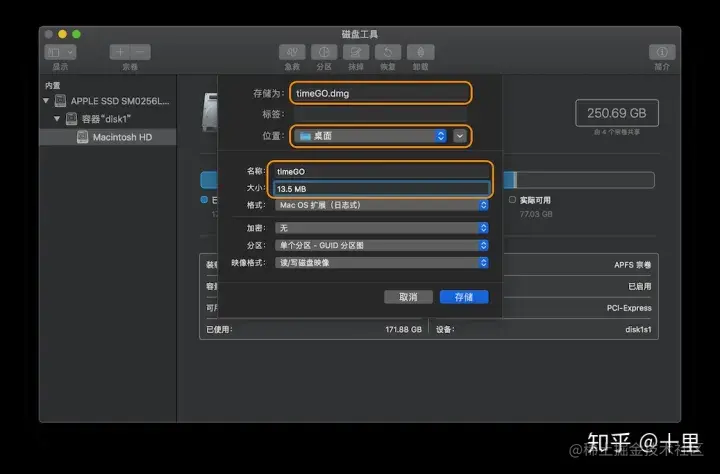Click the PCI-Express connection value
This screenshot has width=720, height=474.
click(x=629, y=308)
